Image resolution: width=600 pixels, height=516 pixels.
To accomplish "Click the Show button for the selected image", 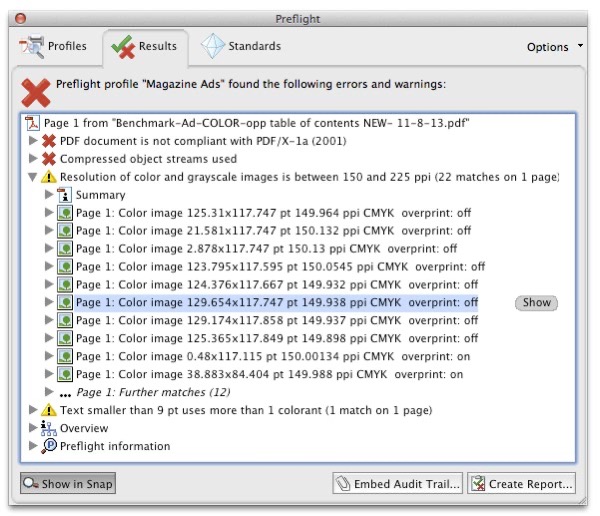I will [x=536, y=303].
